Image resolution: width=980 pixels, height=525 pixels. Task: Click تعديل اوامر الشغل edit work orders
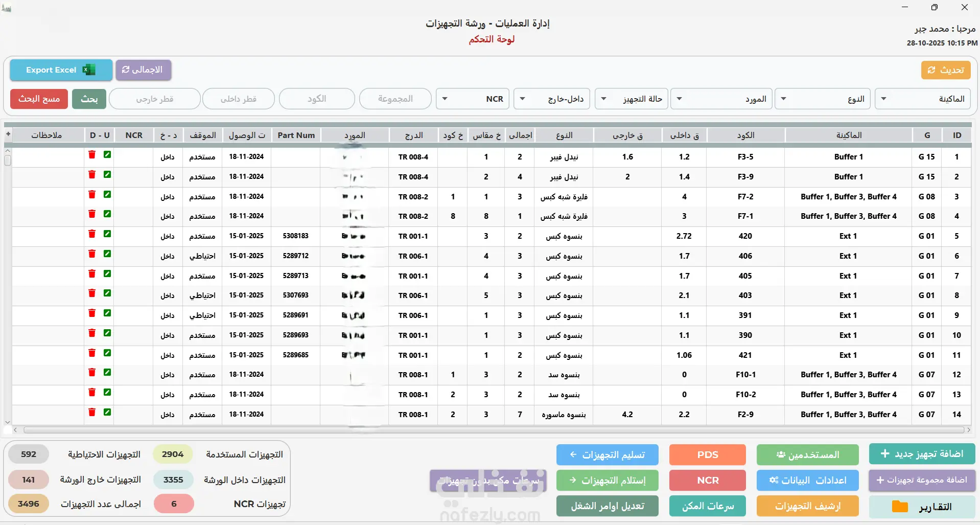[608, 506]
